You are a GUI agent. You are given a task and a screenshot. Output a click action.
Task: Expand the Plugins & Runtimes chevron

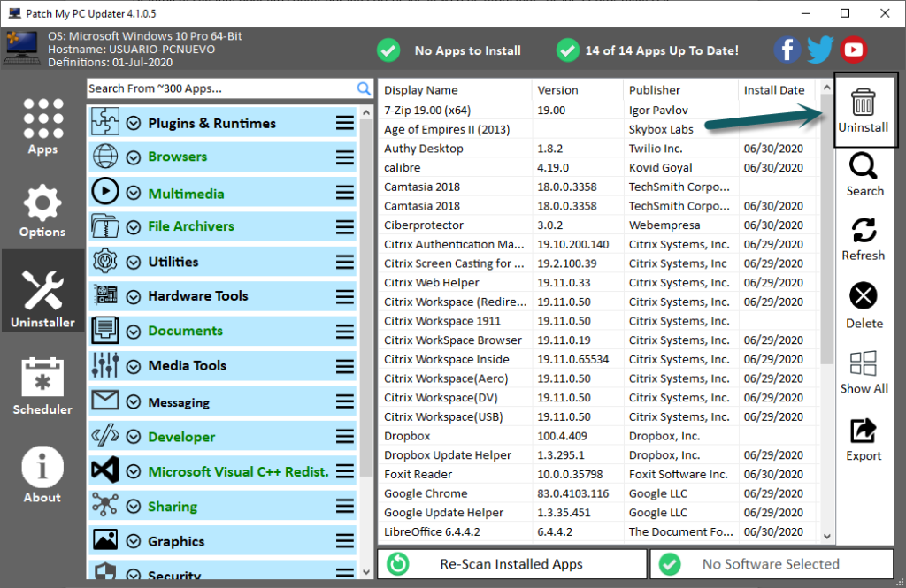134,123
